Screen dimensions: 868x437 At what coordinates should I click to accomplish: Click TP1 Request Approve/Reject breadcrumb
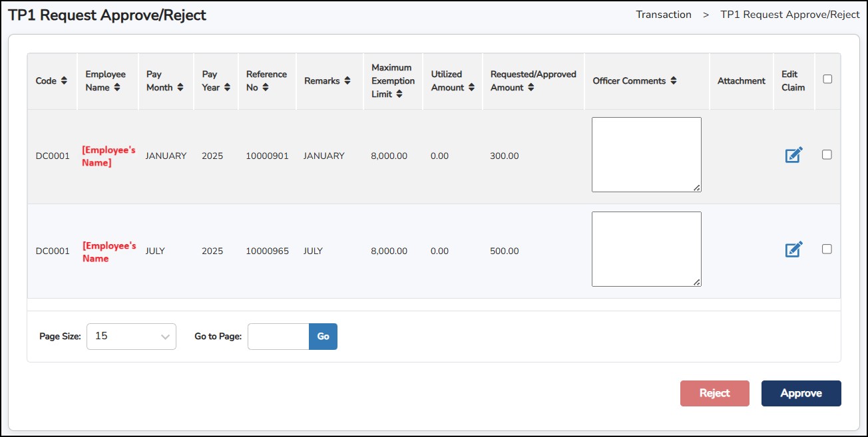(790, 15)
